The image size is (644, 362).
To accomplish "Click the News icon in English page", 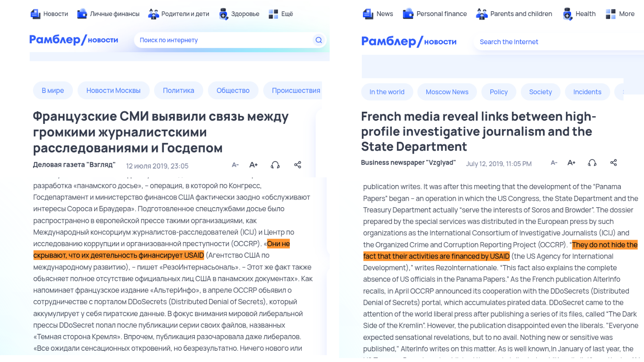I will (368, 14).
